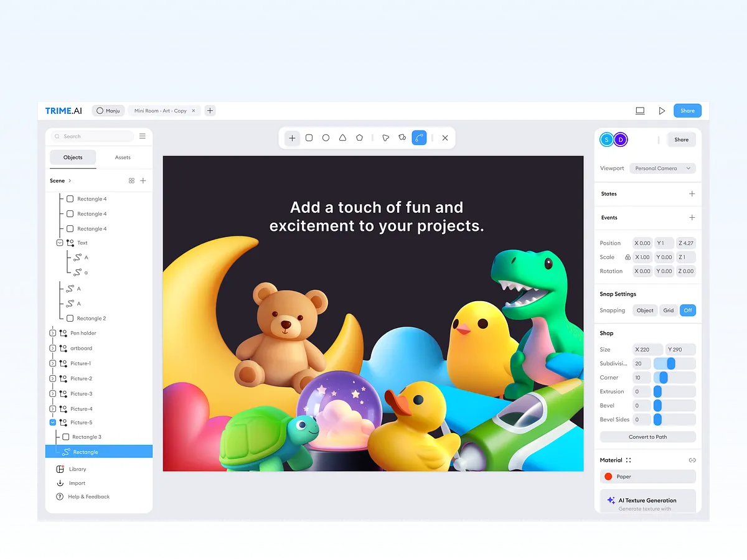Select the Circle shape tool
The width and height of the screenshot is (747, 560).
326,138
